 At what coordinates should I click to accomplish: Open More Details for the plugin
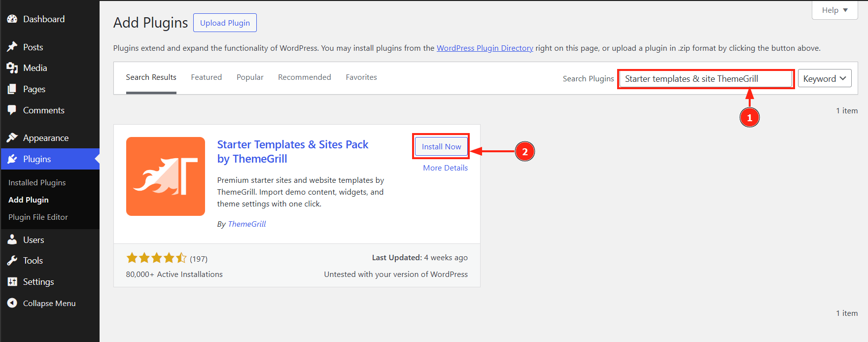pyautogui.click(x=446, y=168)
